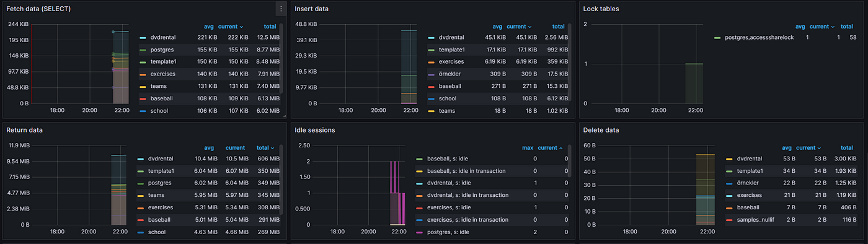868x244 pixels.
Task: Click teams color marker in Return data legend
Action: click(142, 195)
